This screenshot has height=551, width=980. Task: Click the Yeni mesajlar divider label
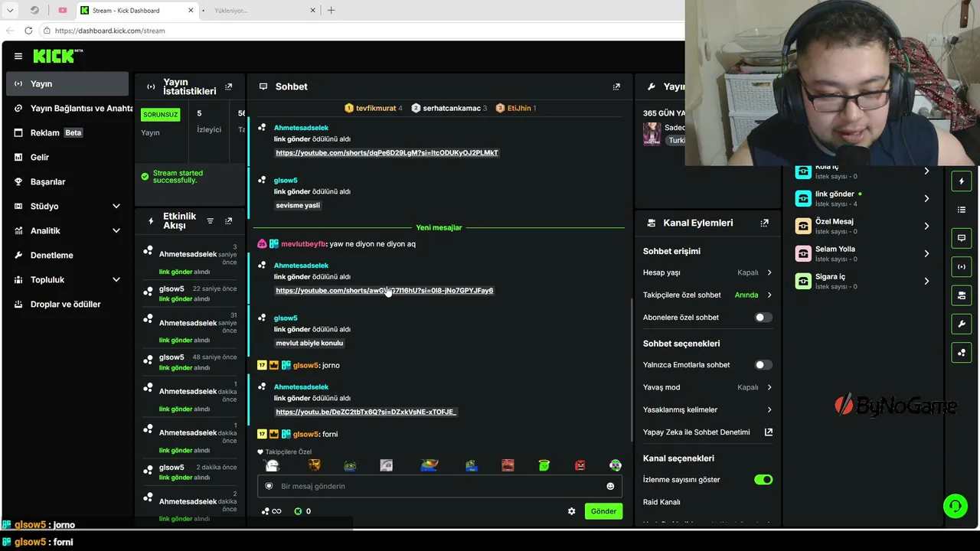(439, 228)
